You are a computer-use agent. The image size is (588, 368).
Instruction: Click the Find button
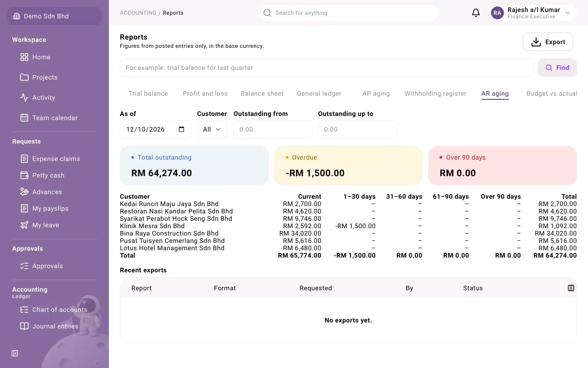pyautogui.click(x=557, y=68)
